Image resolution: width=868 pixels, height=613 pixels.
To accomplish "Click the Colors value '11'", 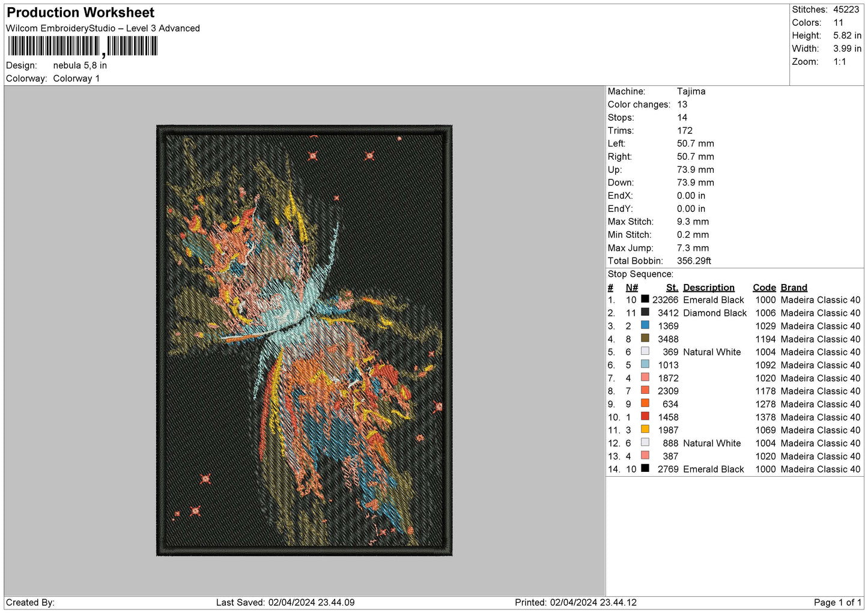I will (x=839, y=23).
